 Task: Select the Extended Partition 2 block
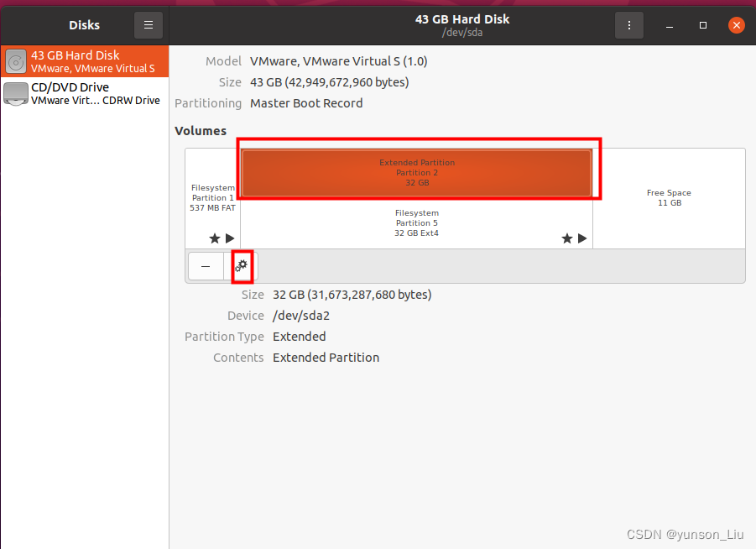click(417, 172)
